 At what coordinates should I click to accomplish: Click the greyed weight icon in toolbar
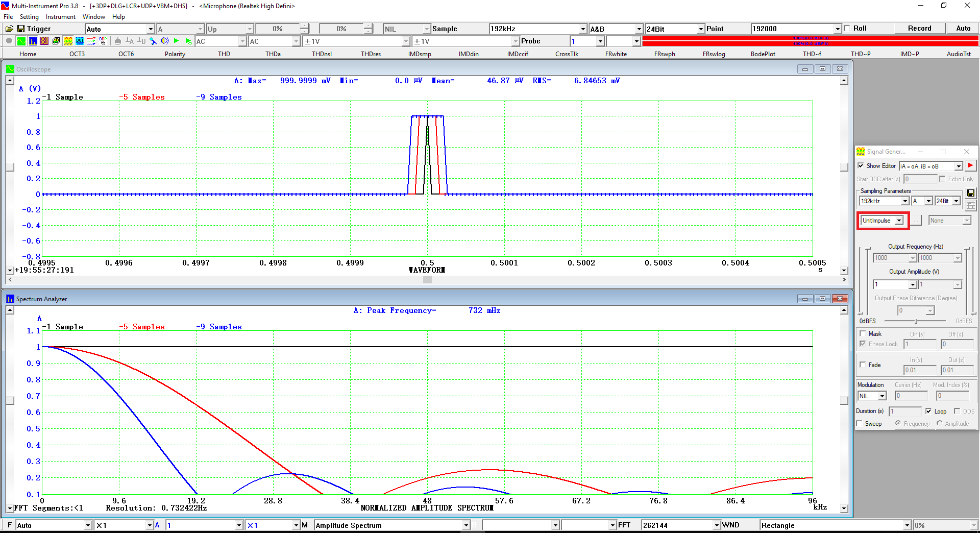pos(118,41)
